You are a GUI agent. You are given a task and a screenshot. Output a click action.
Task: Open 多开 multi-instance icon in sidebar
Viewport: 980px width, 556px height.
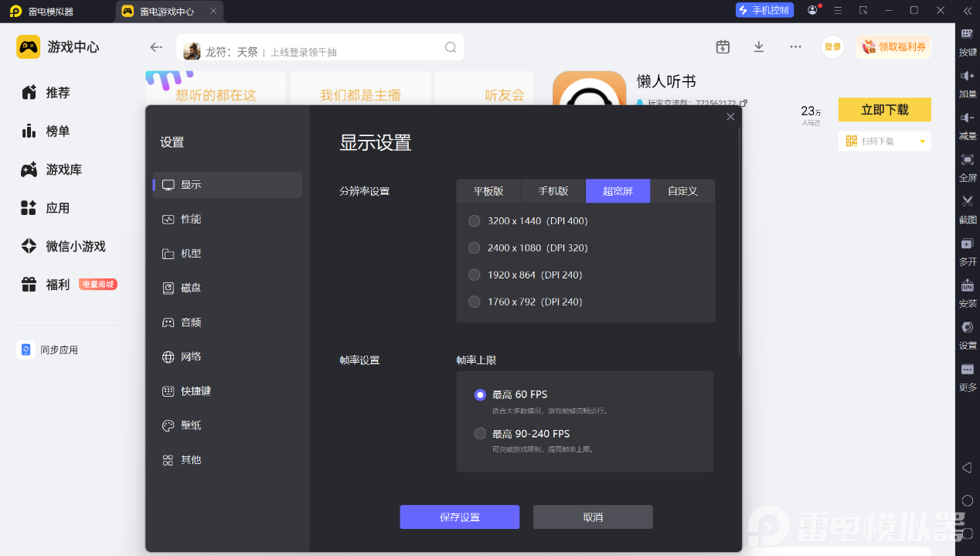968,244
